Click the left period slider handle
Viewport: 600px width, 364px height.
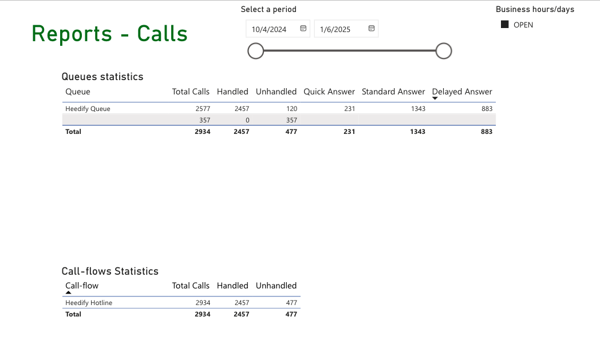255,51
